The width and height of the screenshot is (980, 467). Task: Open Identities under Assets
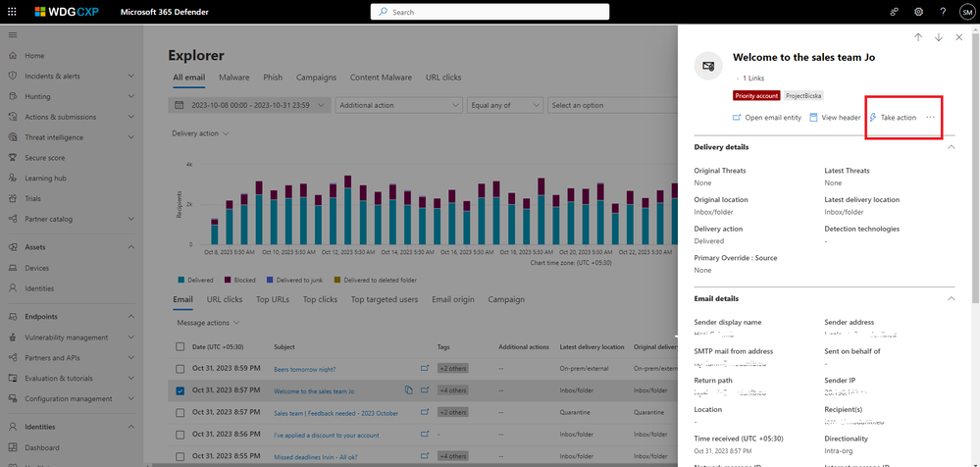[x=39, y=288]
